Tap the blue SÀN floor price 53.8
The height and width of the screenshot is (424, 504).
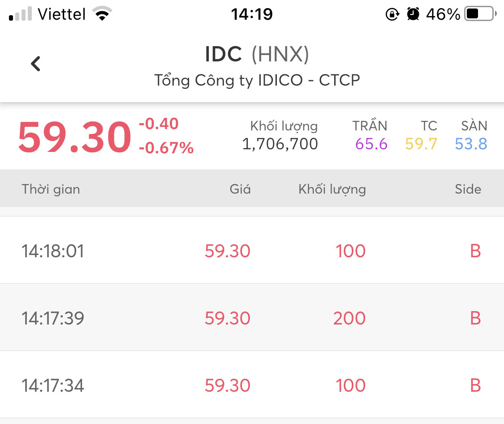tap(471, 144)
